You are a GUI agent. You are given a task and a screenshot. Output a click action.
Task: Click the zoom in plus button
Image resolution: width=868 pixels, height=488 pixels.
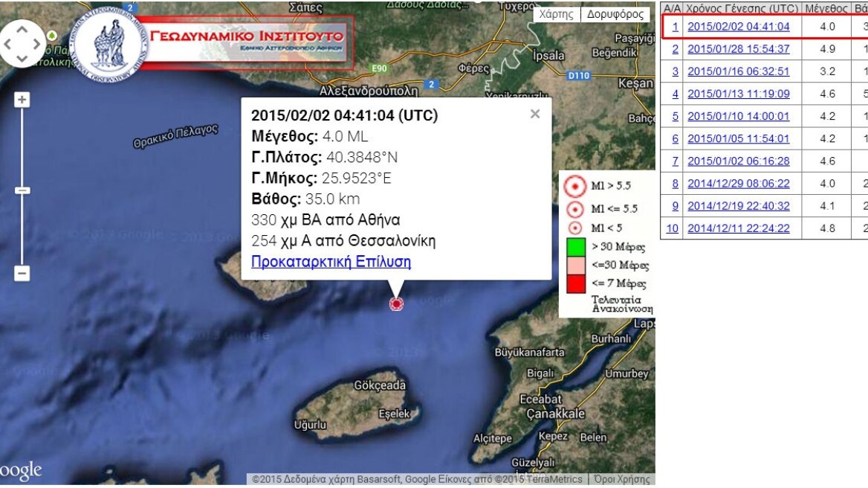(x=22, y=100)
